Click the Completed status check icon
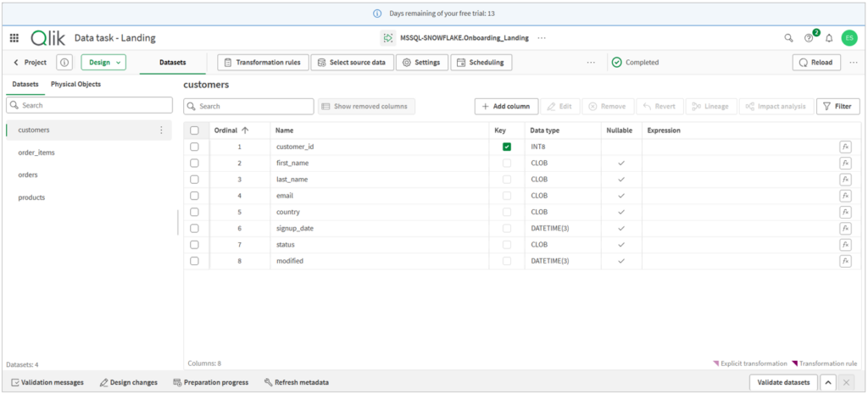 coord(617,63)
